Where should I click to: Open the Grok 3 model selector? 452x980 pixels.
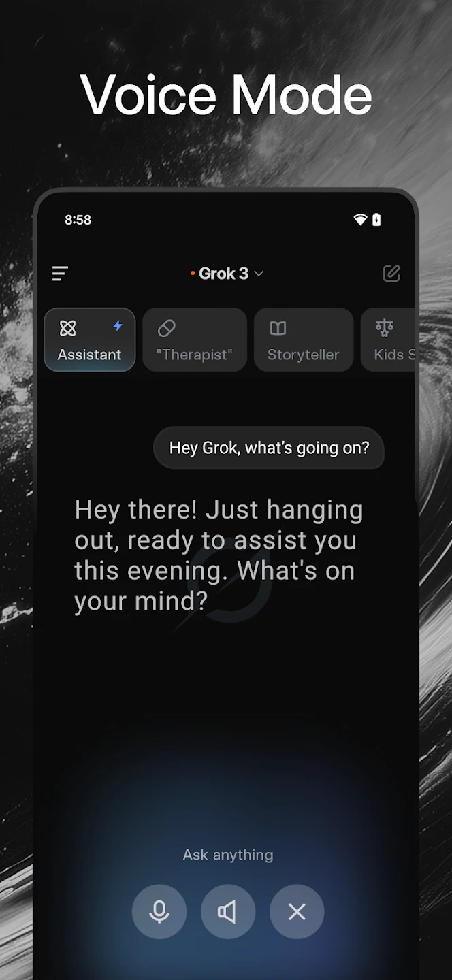(x=224, y=274)
